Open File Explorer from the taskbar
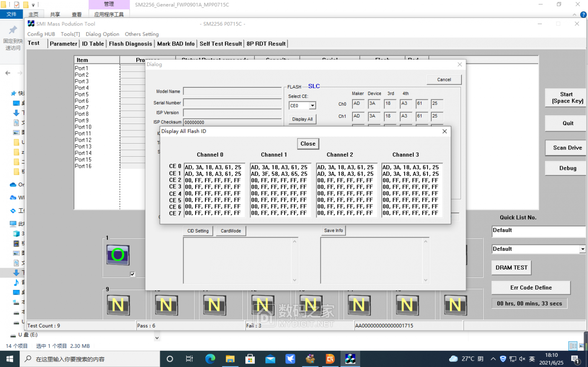Viewport: 588px width, 367px height. pos(230,358)
